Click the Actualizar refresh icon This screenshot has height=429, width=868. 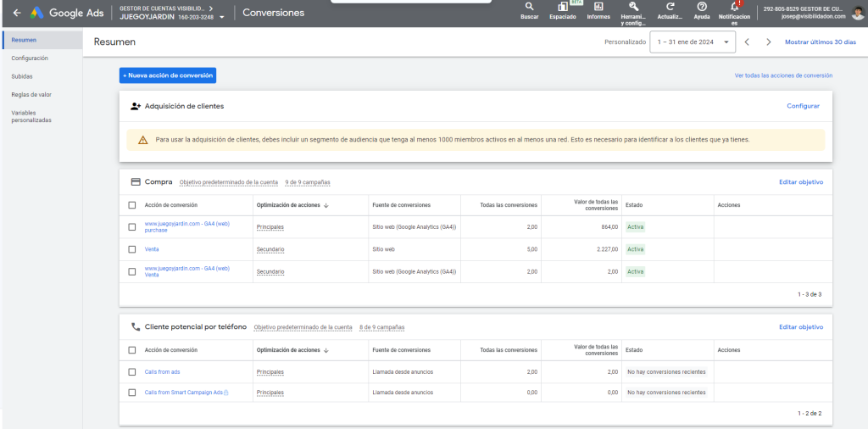pos(670,9)
